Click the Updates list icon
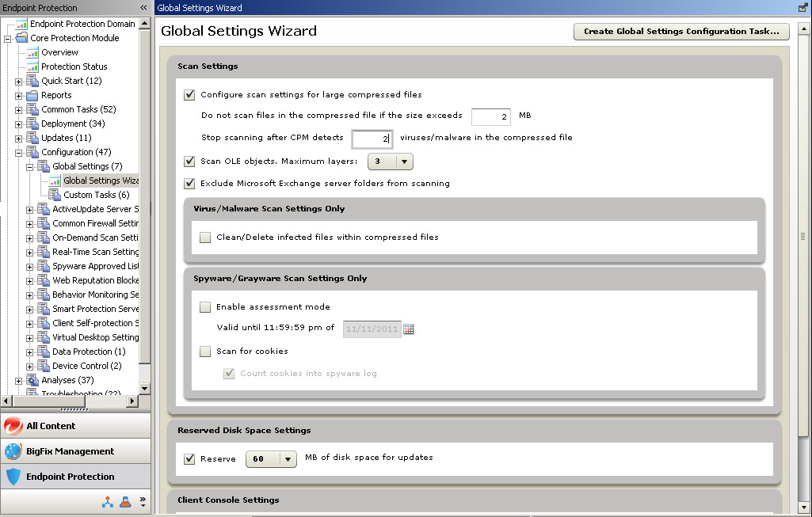Viewport: 812px width, 517px height. click(x=32, y=138)
